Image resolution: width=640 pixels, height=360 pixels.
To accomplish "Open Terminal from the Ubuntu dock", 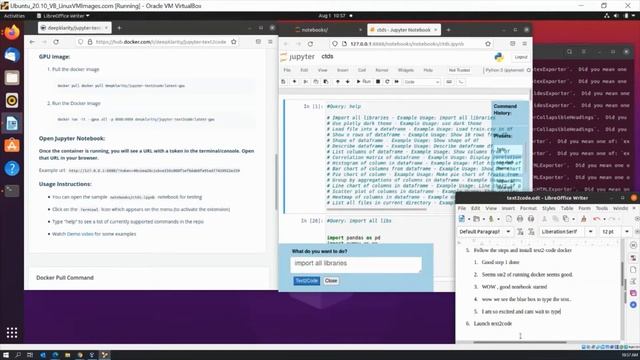I will (x=12, y=191).
